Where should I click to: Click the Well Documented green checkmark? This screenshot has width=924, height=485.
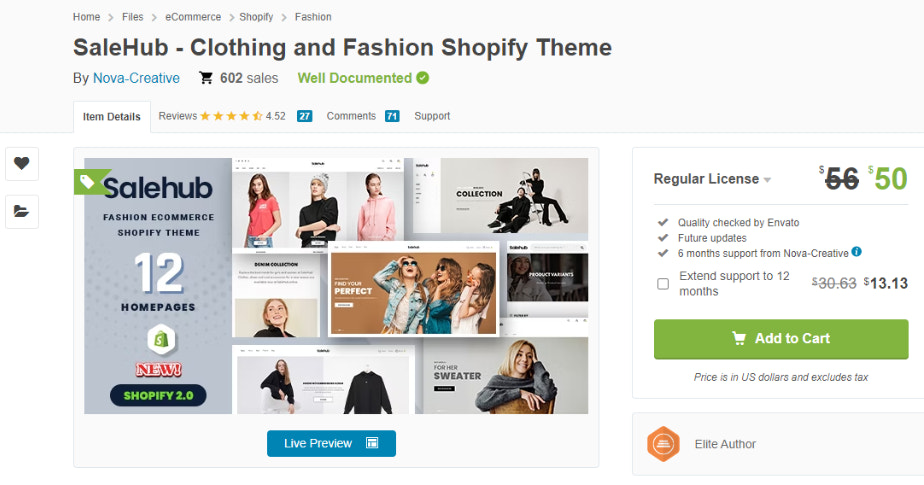[x=423, y=78]
